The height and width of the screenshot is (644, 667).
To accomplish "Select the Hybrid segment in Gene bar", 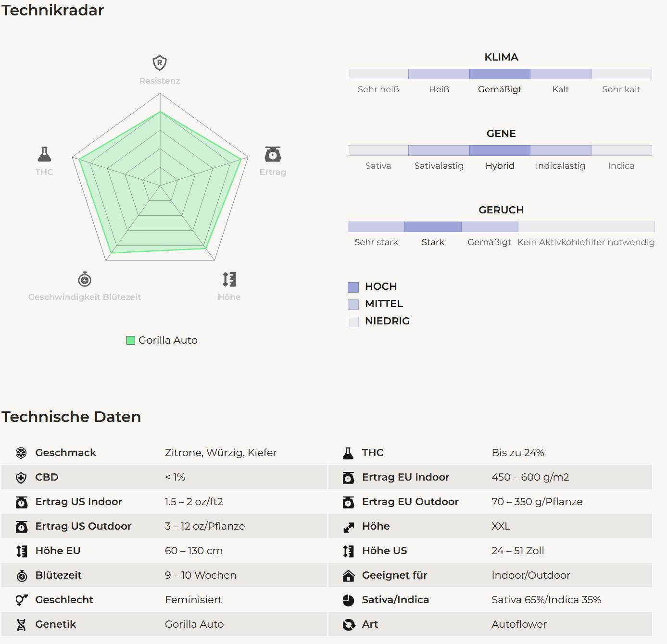I will (500, 150).
